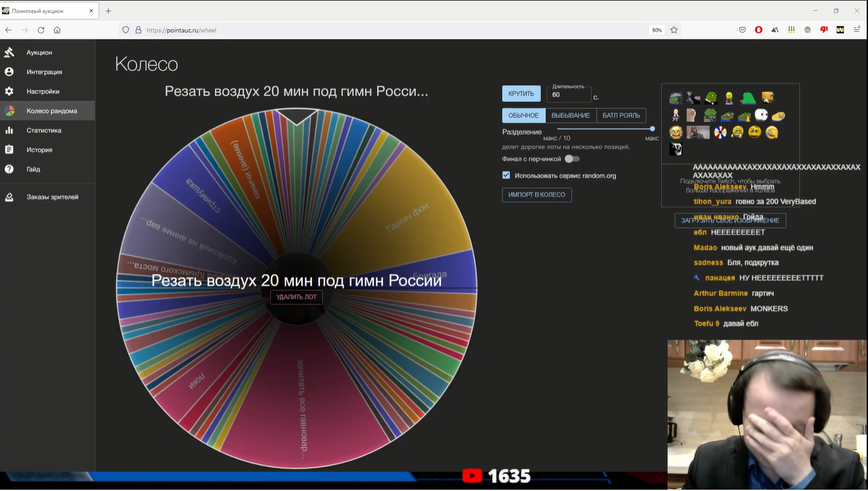868x491 pixels.
Task: Open Интеграция in the sidebar
Action: [44, 72]
